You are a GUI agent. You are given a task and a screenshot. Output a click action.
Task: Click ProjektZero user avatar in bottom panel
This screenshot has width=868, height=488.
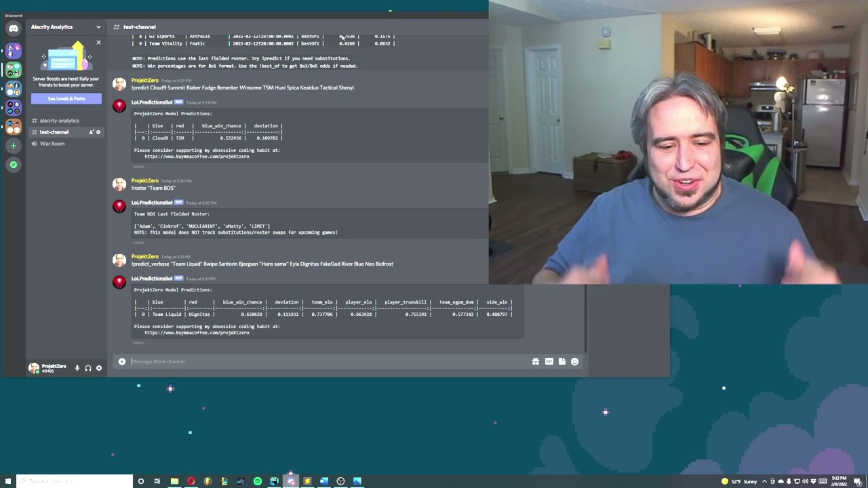point(34,368)
